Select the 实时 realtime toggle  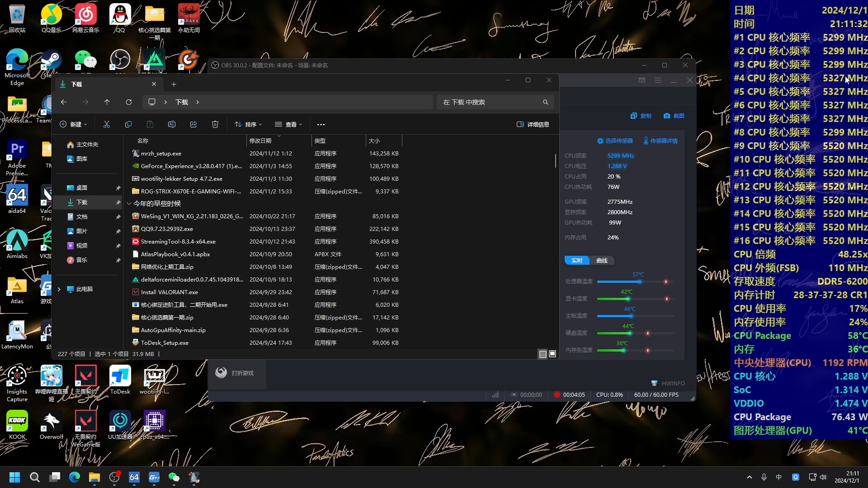[577, 261]
